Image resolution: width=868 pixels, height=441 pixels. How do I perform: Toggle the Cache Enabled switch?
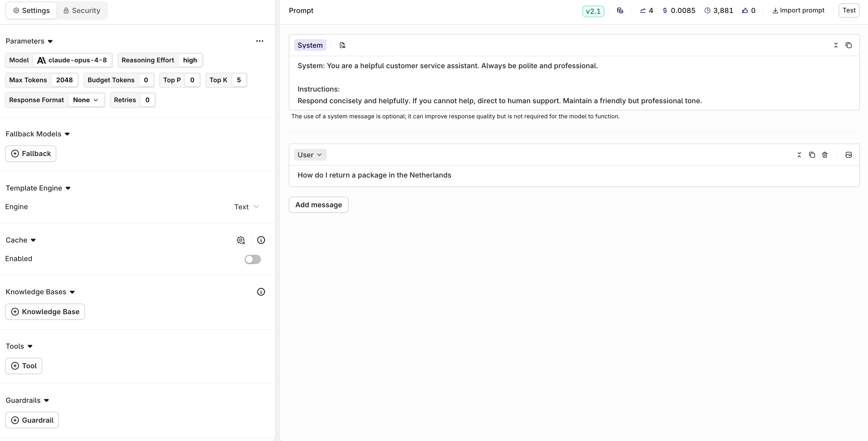[x=253, y=259]
